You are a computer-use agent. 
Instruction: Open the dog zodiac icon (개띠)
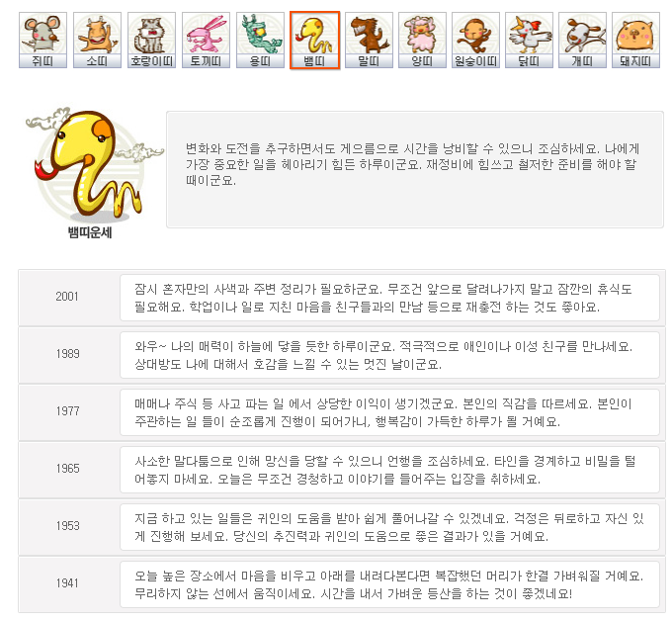pyautogui.click(x=582, y=40)
